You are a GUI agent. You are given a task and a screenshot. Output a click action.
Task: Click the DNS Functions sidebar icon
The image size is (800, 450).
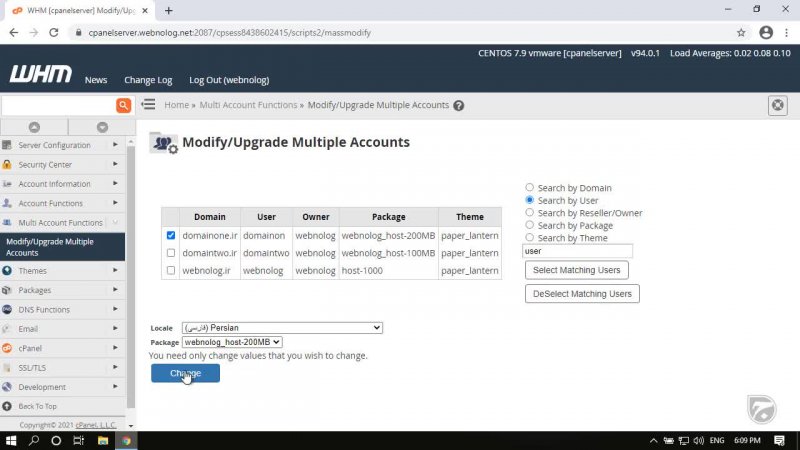coord(7,309)
